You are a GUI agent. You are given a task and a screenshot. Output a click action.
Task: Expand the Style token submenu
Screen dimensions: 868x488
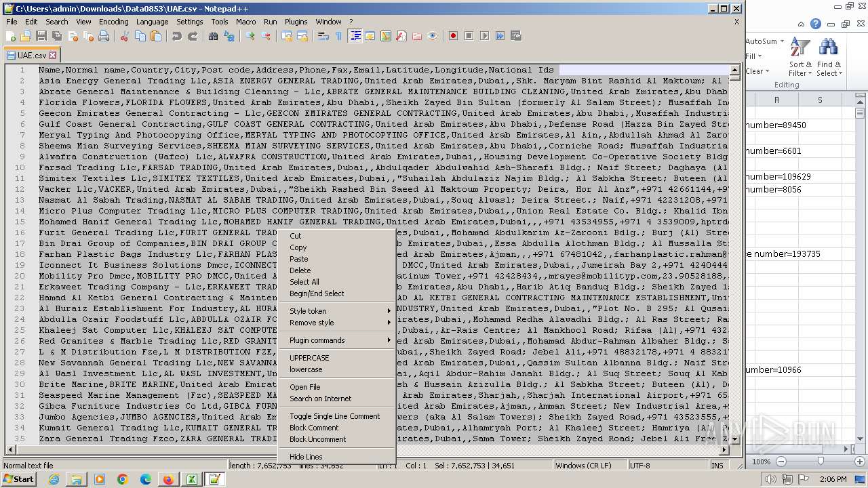coord(336,311)
